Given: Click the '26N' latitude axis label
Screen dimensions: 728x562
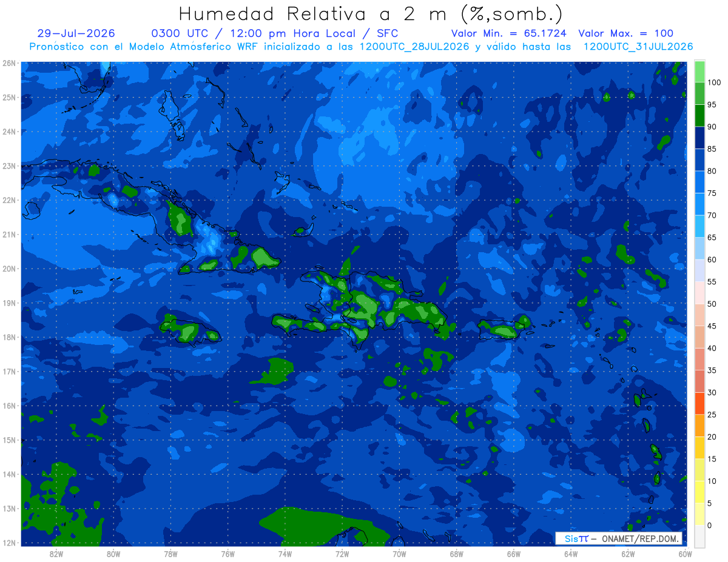Looking at the screenshot, I should point(9,63).
